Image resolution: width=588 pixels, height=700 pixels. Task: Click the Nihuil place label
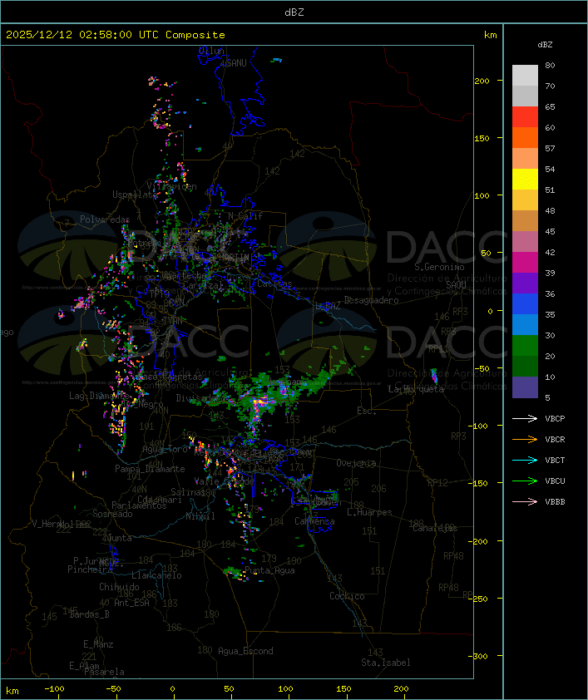[200, 516]
